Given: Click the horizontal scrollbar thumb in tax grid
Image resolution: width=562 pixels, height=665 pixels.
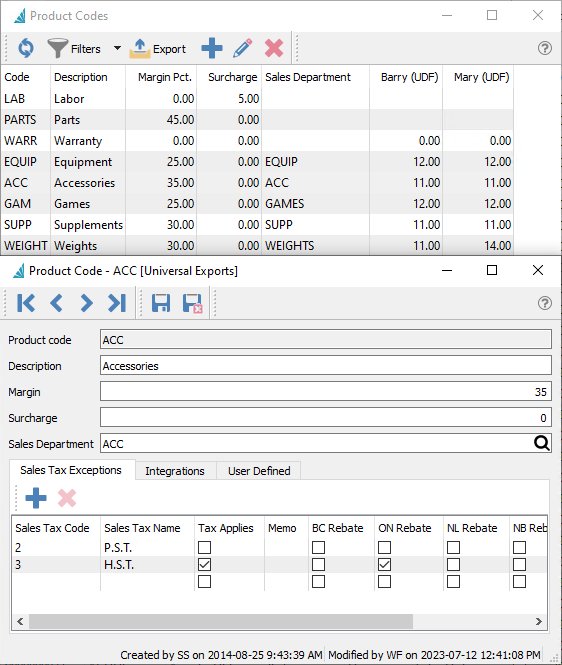Looking at the screenshot, I should tap(221, 622).
